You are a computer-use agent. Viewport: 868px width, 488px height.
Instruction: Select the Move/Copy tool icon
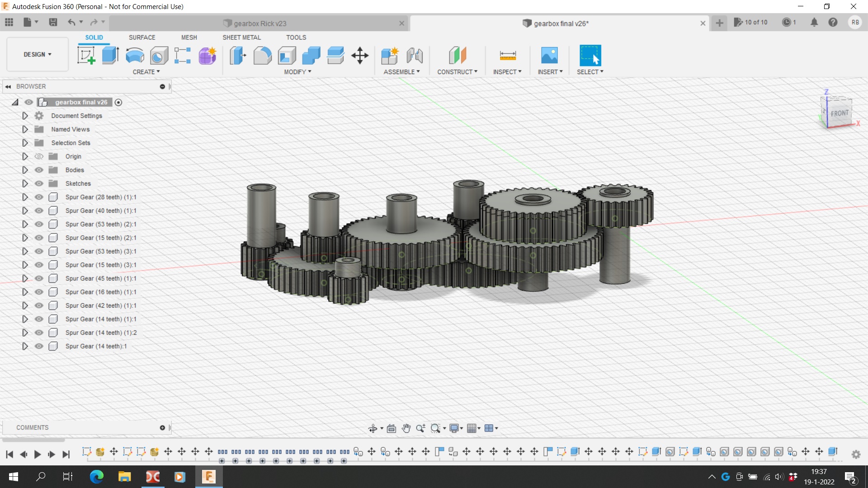point(360,56)
